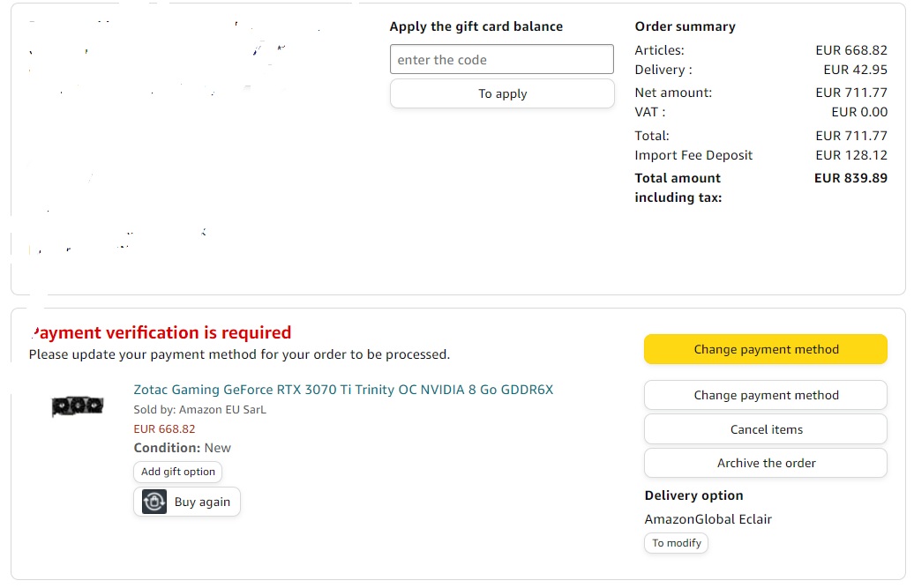Click the Apply the gift card balance heading

click(x=476, y=26)
